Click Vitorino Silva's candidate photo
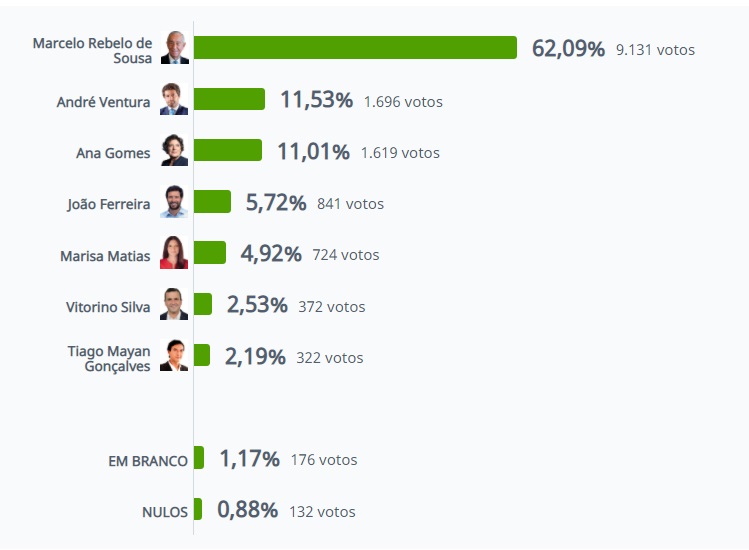Screen dimensions: 749x550 coord(174,304)
